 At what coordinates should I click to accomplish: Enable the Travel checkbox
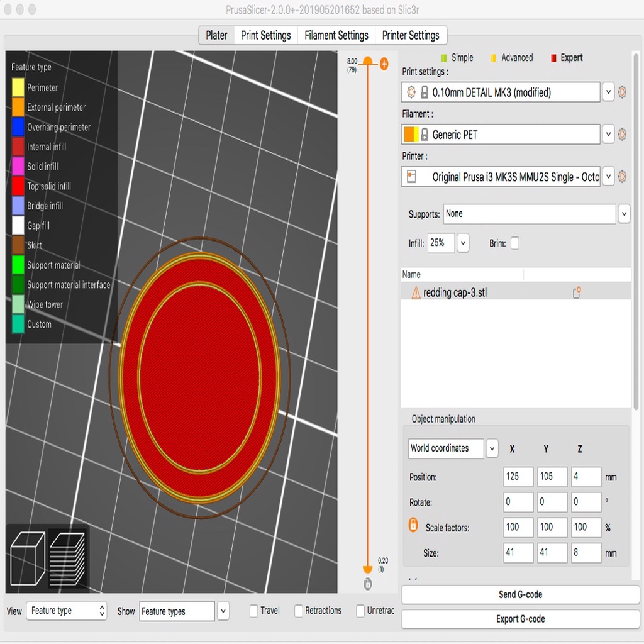[254, 611]
